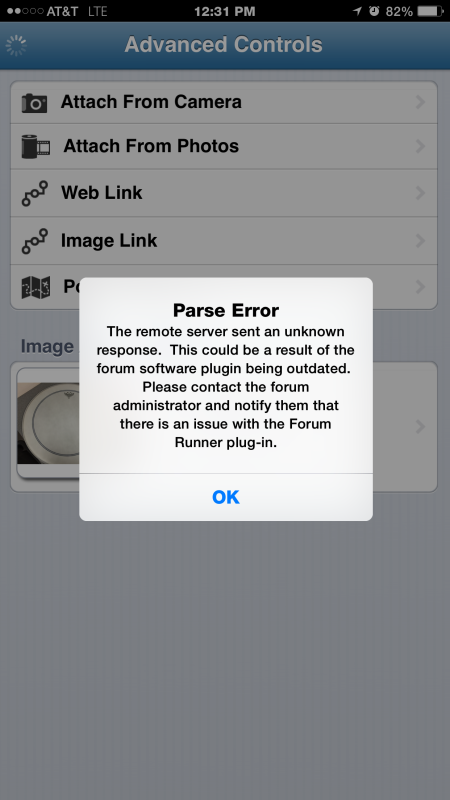Open the Attach From Camera row chevron
This screenshot has width=450, height=800.
click(x=420, y=102)
